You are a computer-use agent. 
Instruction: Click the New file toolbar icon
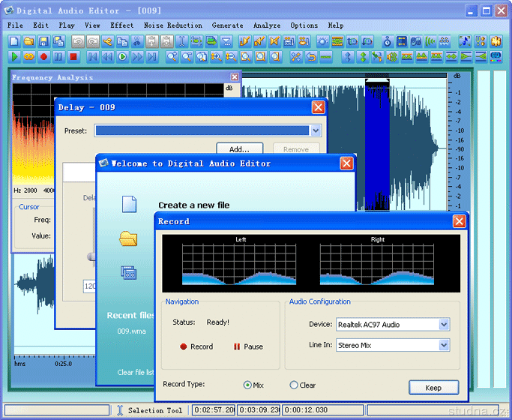point(13,41)
